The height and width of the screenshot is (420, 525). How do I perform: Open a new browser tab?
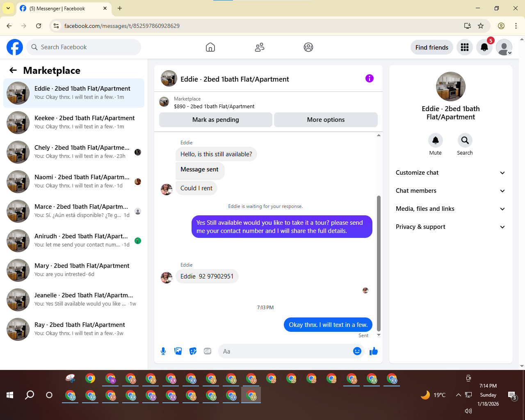click(120, 8)
